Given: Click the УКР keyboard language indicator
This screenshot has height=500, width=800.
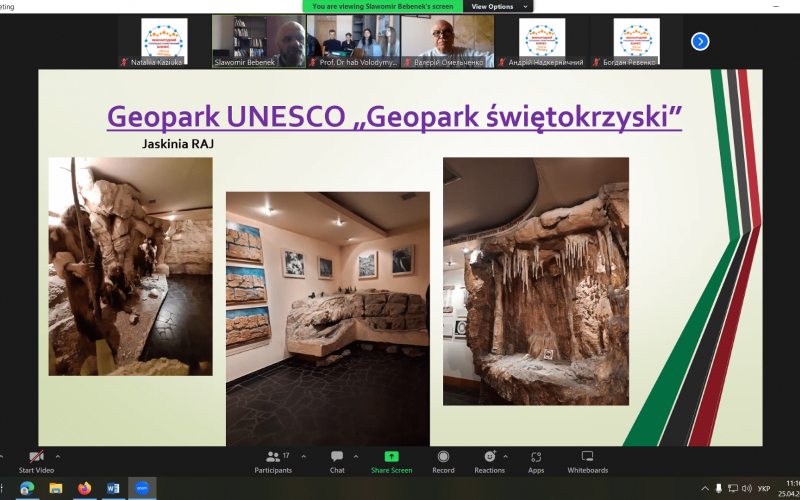Looking at the screenshot, I should [764, 489].
